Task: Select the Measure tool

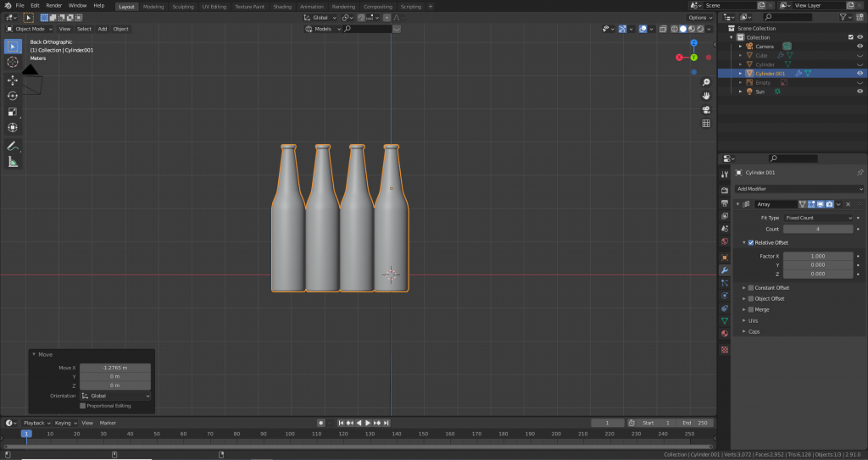Action: (x=13, y=162)
